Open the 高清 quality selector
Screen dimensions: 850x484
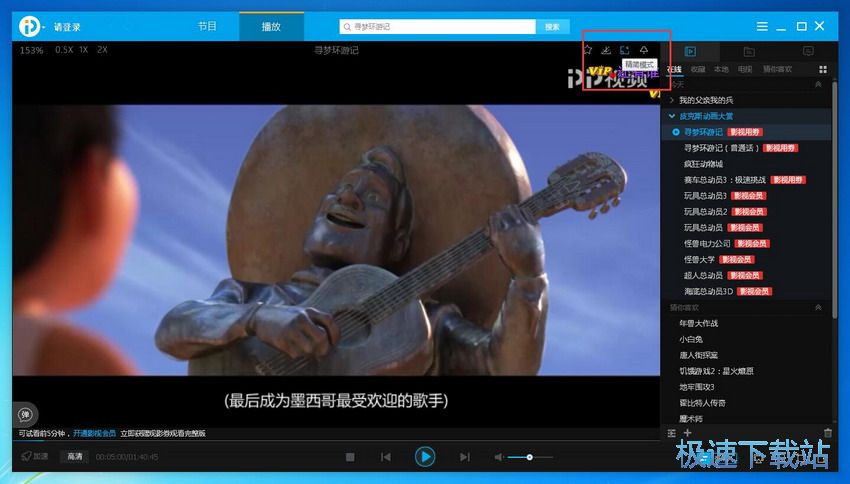[x=75, y=457]
